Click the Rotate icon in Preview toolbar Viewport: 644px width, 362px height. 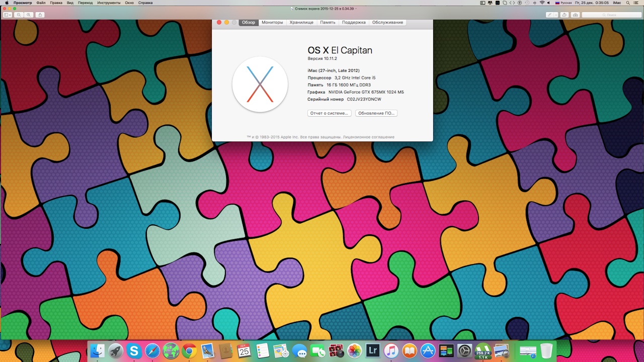click(565, 15)
